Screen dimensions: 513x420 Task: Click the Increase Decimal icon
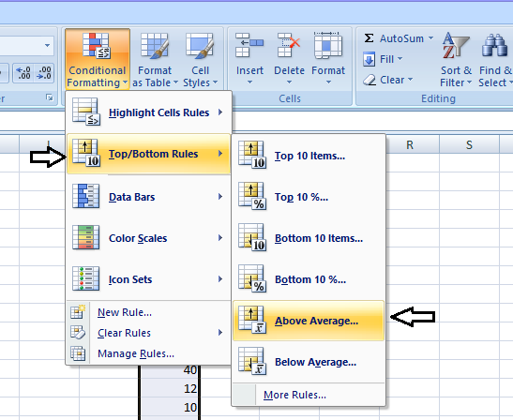[x=23, y=73]
